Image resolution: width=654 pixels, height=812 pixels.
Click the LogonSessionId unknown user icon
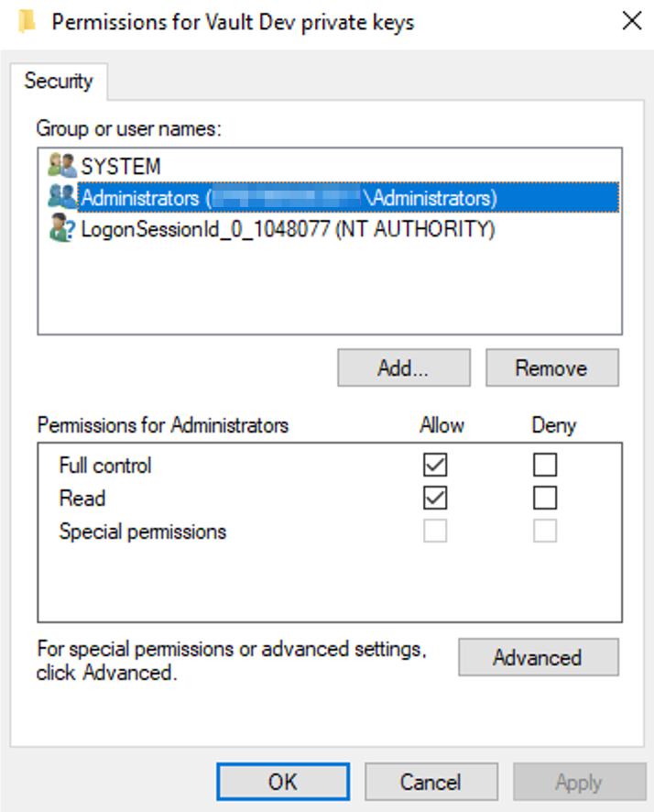(61, 229)
